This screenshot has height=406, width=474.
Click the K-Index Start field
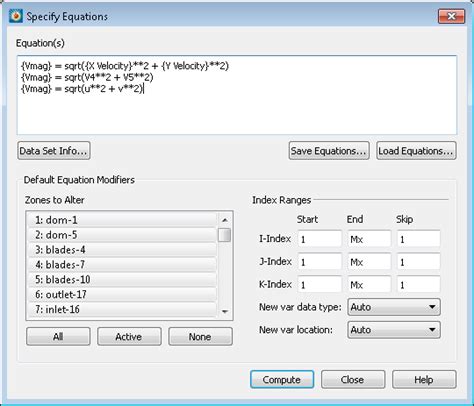tap(319, 285)
